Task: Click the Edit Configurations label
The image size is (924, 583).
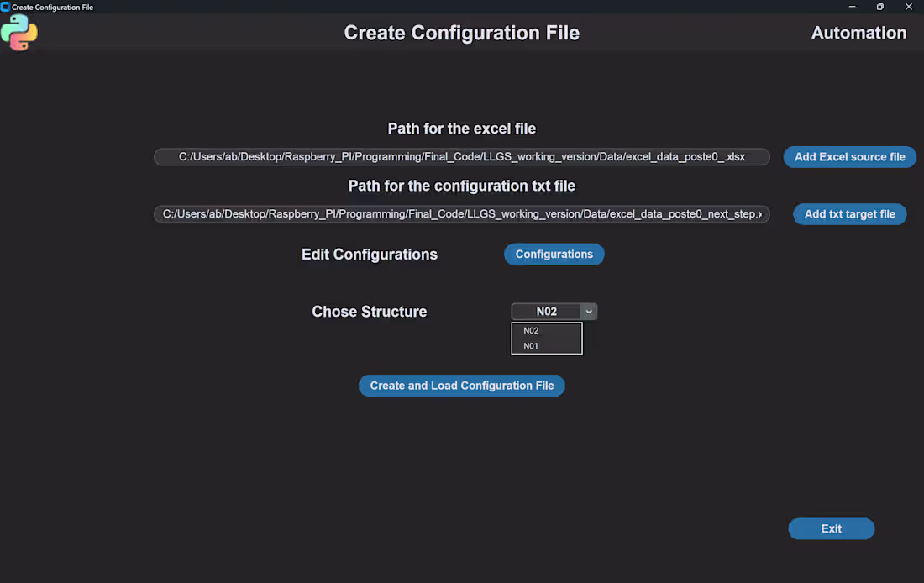Action: pos(370,254)
